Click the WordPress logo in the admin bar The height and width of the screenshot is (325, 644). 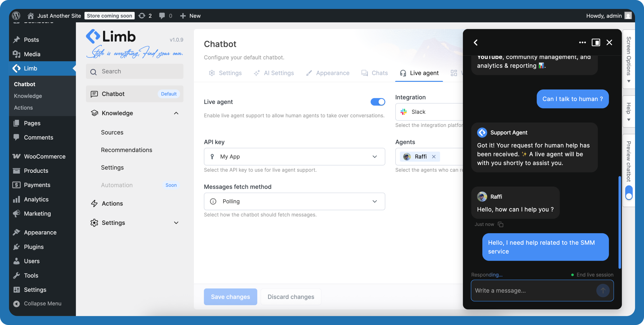pos(16,16)
